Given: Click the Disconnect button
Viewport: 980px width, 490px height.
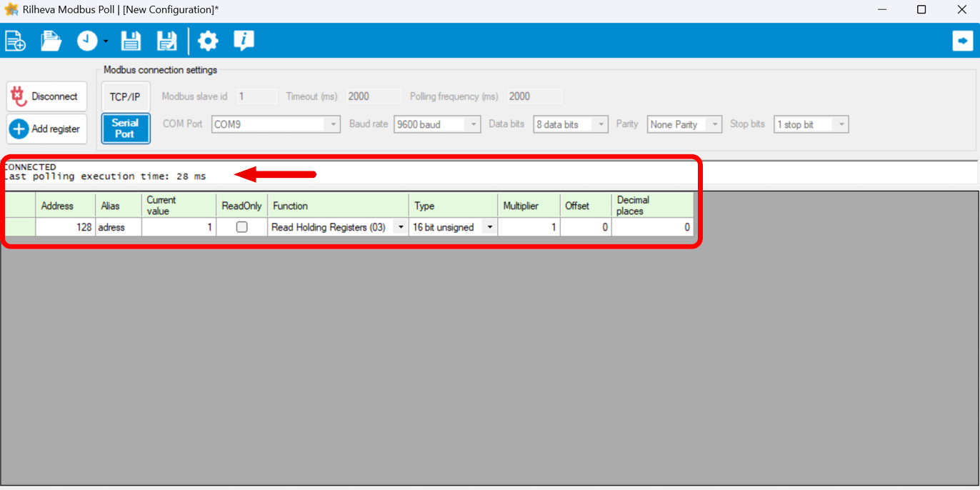Looking at the screenshot, I should 47,96.
